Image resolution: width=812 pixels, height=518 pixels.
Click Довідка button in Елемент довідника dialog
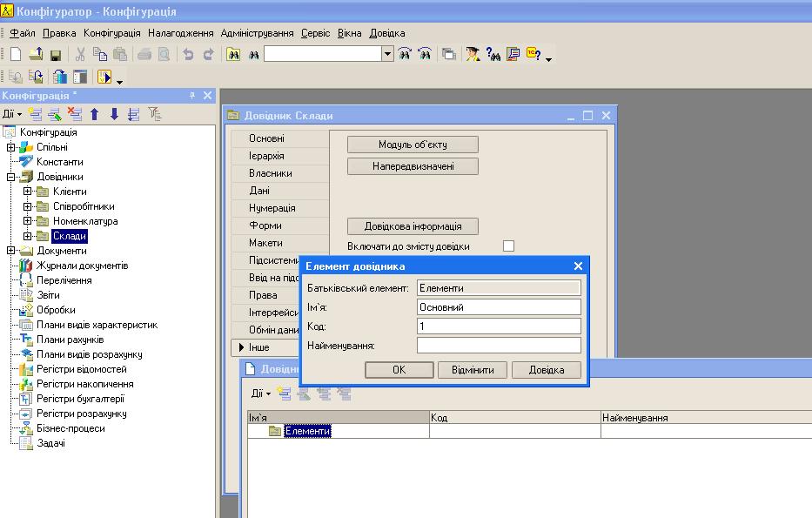(x=547, y=370)
